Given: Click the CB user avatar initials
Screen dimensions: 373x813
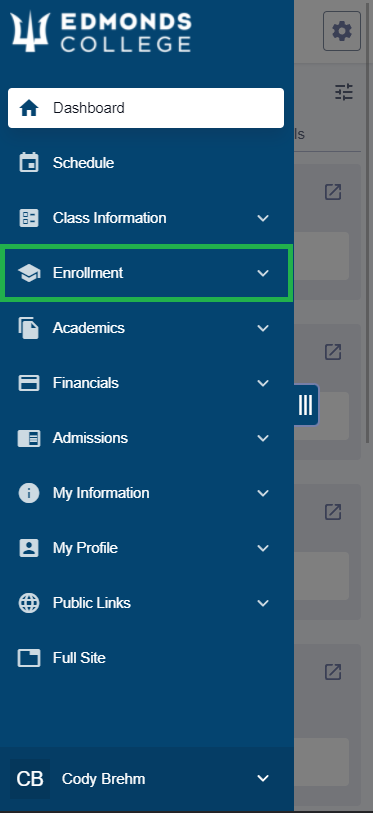Looking at the screenshot, I should coord(30,779).
